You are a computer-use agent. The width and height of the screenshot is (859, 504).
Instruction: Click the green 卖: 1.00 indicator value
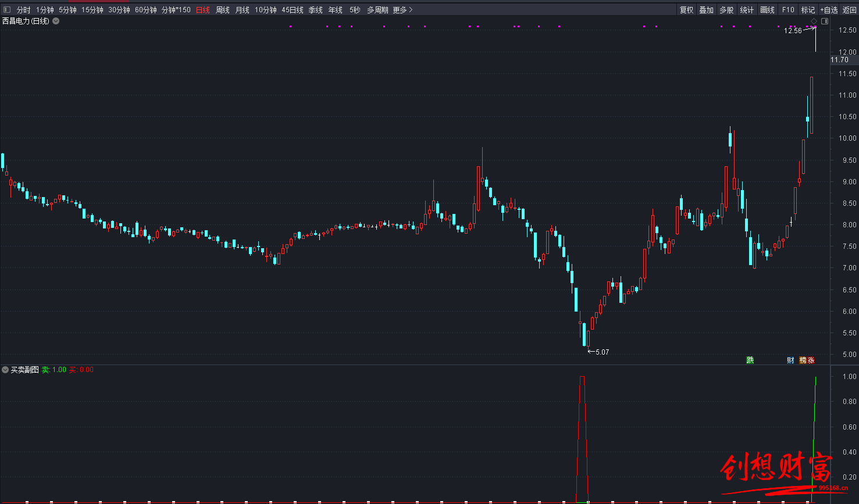[54, 370]
